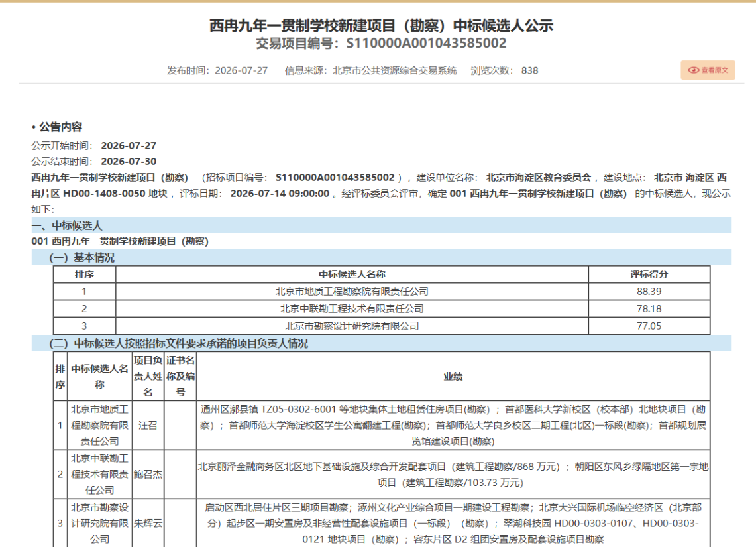Select 北京市勘察设计研究院有限公司 in ranking table

click(352, 326)
